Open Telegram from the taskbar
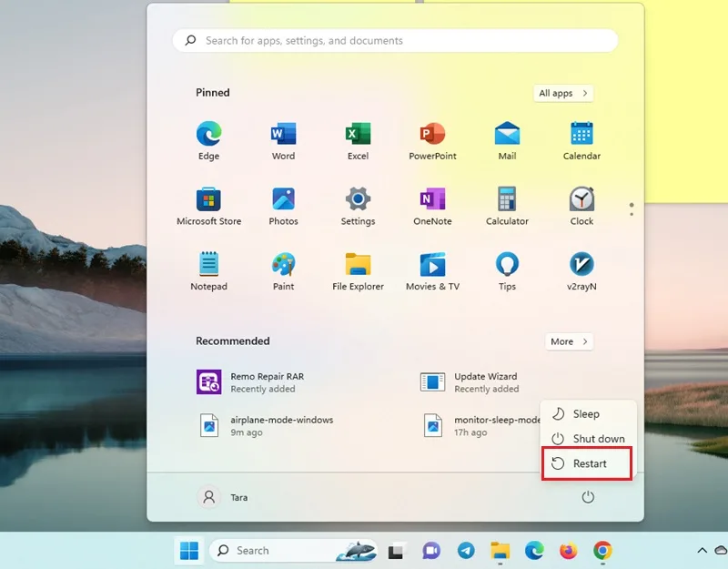The width and height of the screenshot is (728, 569). (466, 551)
